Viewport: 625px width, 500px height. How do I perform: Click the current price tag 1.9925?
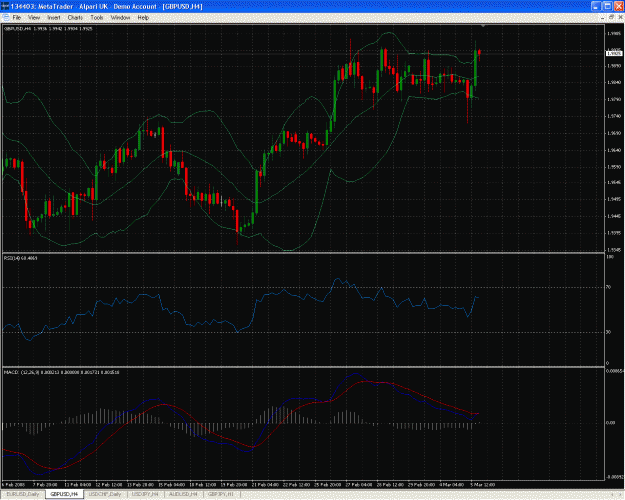click(614, 53)
